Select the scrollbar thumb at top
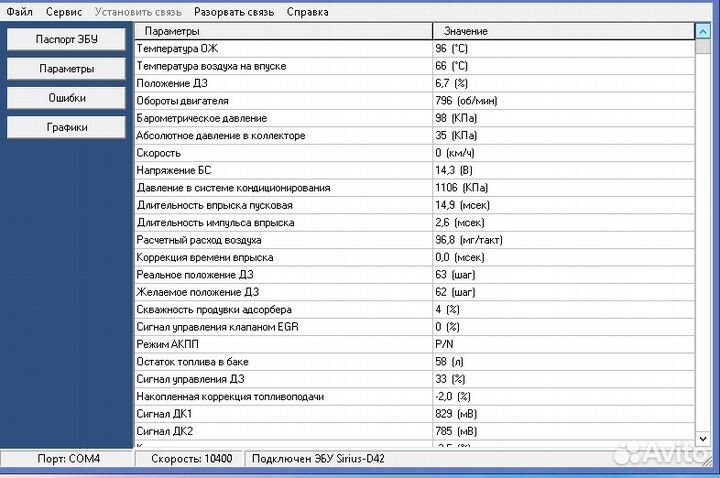 pos(703,46)
